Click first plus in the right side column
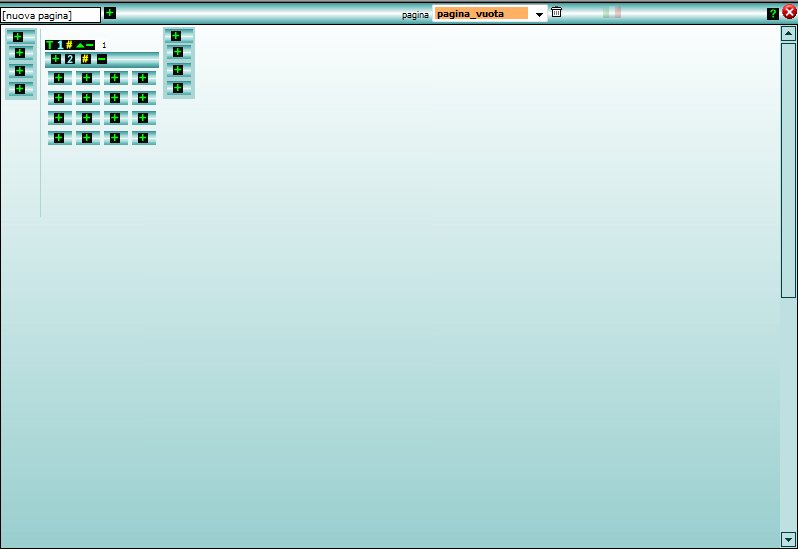 [x=176, y=36]
